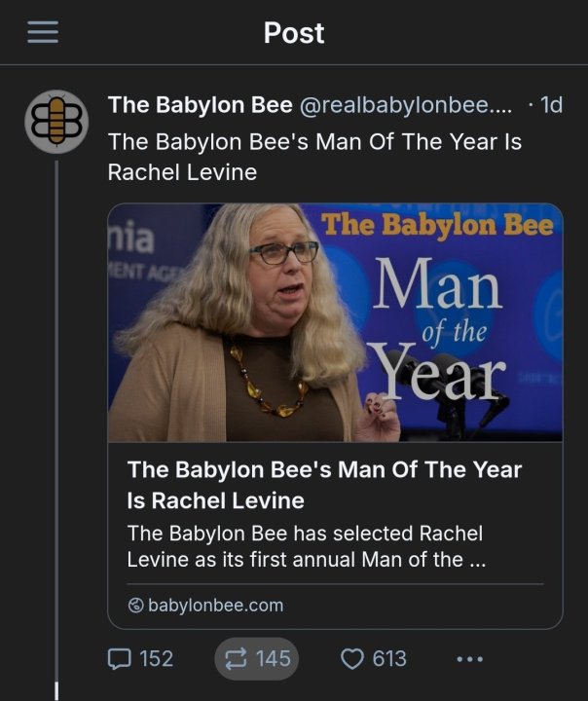
Task: Toggle the repost arrows icon
Action: tap(236, 659)
